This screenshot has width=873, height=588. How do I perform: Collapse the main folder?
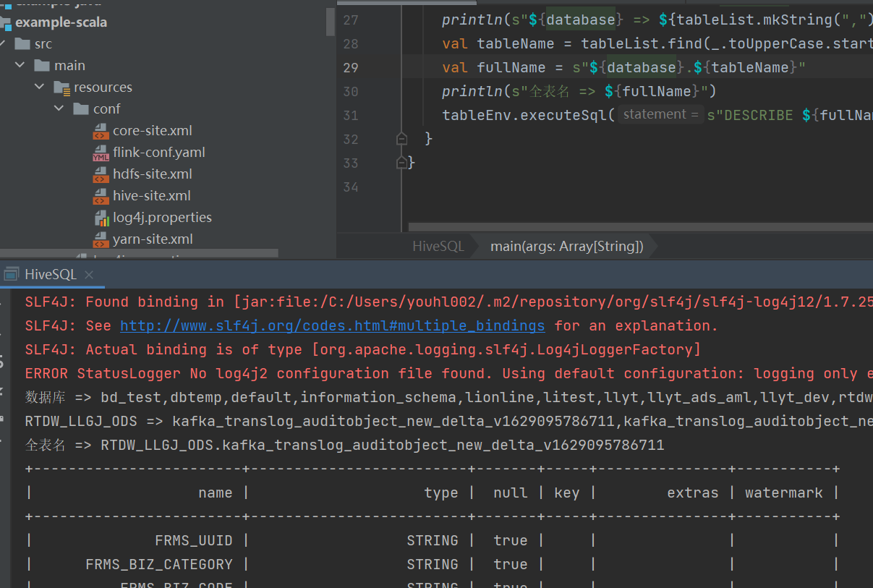tap(20, 66)
